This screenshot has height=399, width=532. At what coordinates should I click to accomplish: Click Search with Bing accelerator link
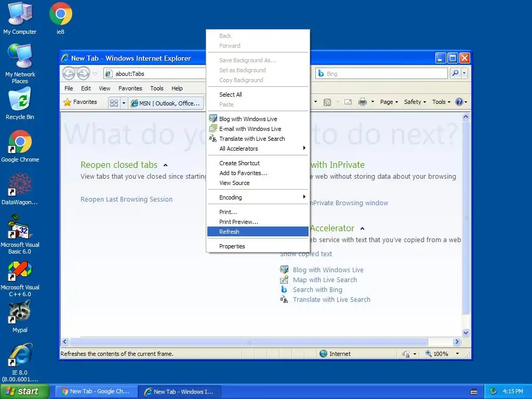pyautogui.click(x=317, y=290)
